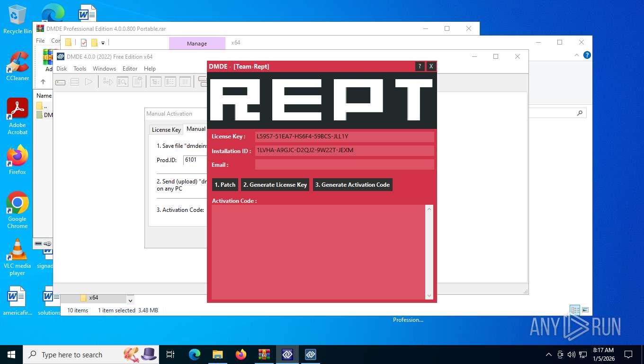Open the americafir... Word document on the desktop
This screenshot has height=364, width=644.
click(x=18, y=301)
